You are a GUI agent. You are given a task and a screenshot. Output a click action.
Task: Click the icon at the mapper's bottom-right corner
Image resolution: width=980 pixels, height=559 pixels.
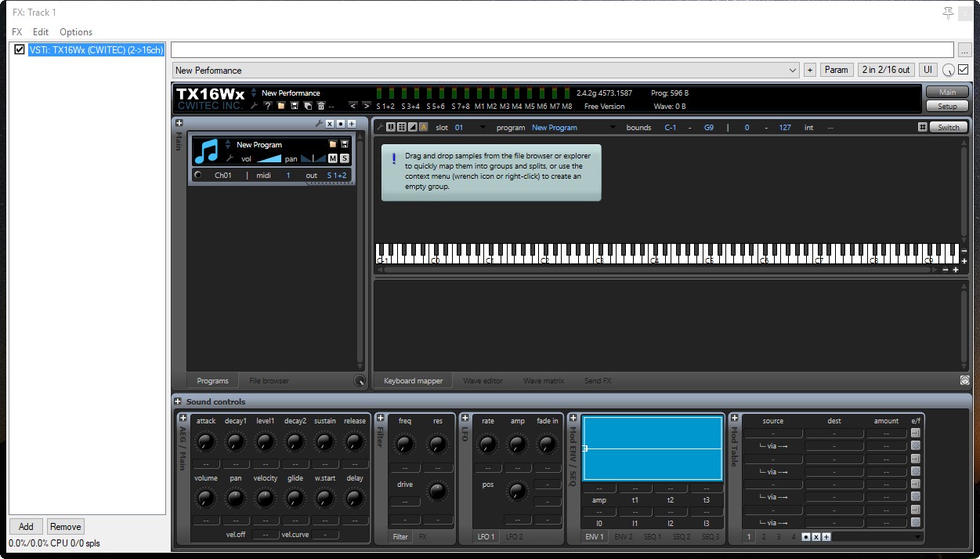point(964,380)
